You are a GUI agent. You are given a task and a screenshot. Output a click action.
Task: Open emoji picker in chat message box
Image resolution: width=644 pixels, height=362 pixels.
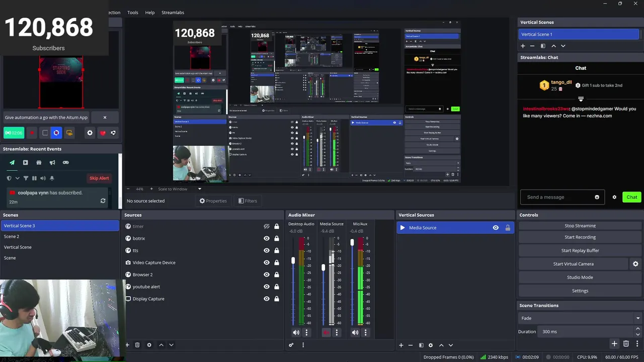click(x=597, y=197)
